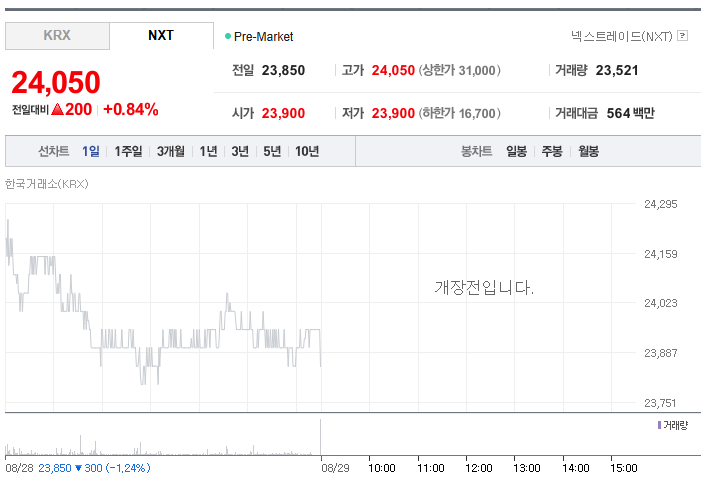Click the 하한가 16,700 text
Viewport: 701px width, 490px height.
[x=460, y=113]
